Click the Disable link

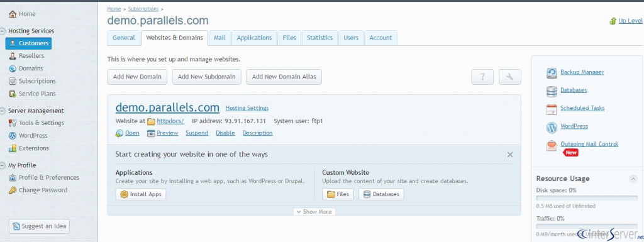(226, 133)
